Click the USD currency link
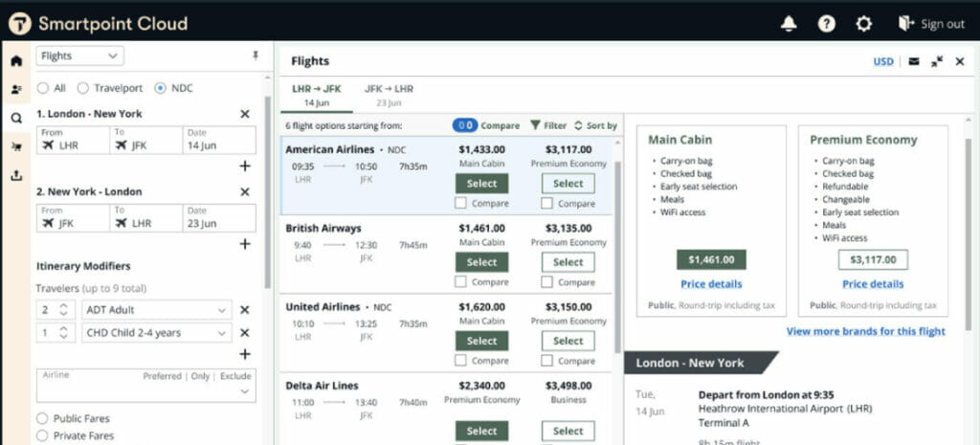980x445 pixels. tap(883, 61)
